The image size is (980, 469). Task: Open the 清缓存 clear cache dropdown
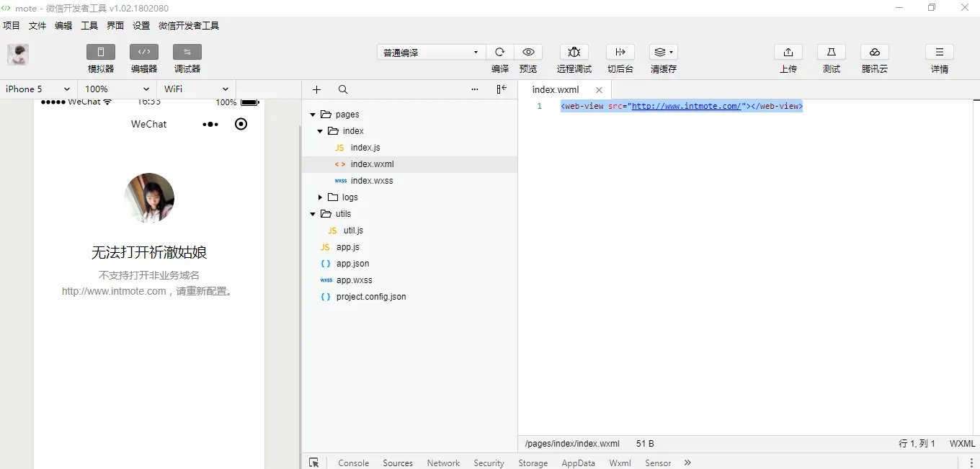pos(664,52)
